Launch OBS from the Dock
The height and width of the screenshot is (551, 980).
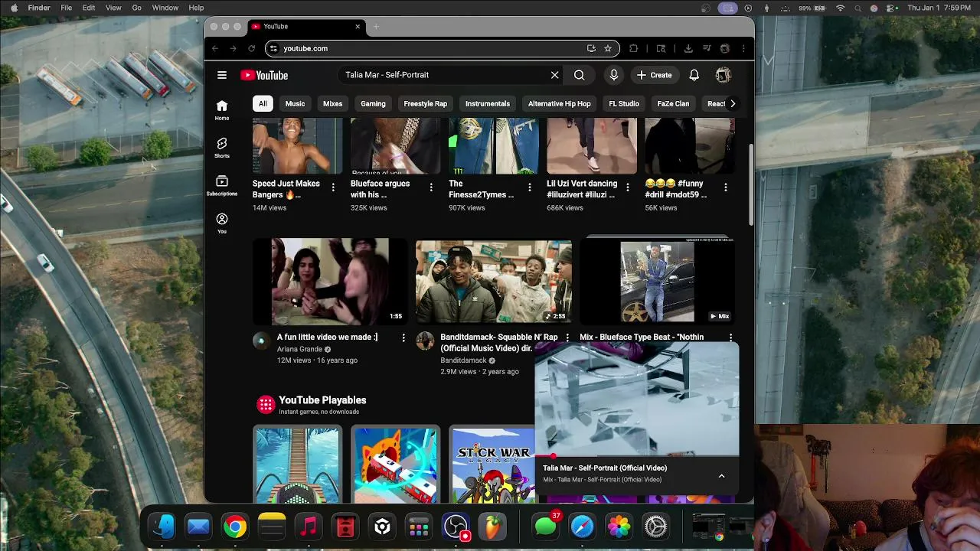456,527
